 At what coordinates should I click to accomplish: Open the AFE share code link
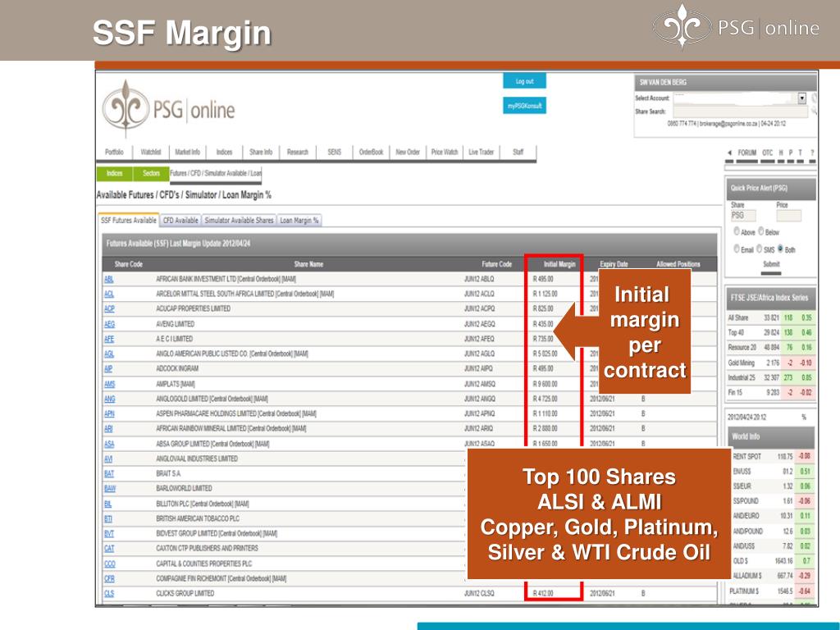109,339
